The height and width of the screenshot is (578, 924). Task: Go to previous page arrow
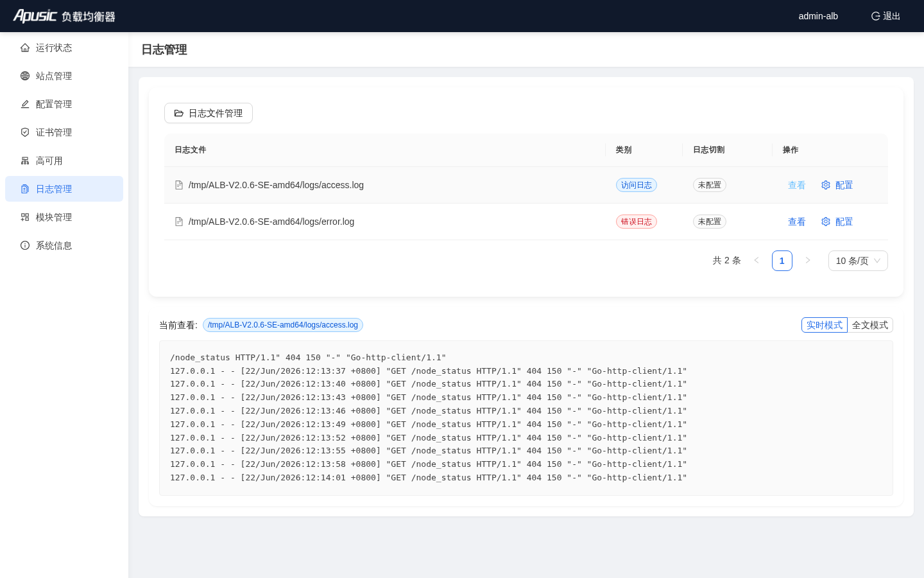tap(757, 261)
